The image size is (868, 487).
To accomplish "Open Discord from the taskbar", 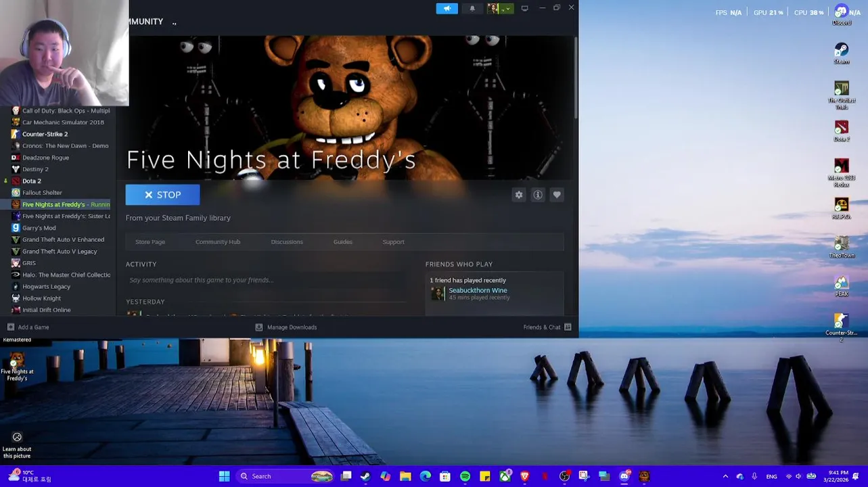I will (x=624, y=476).
